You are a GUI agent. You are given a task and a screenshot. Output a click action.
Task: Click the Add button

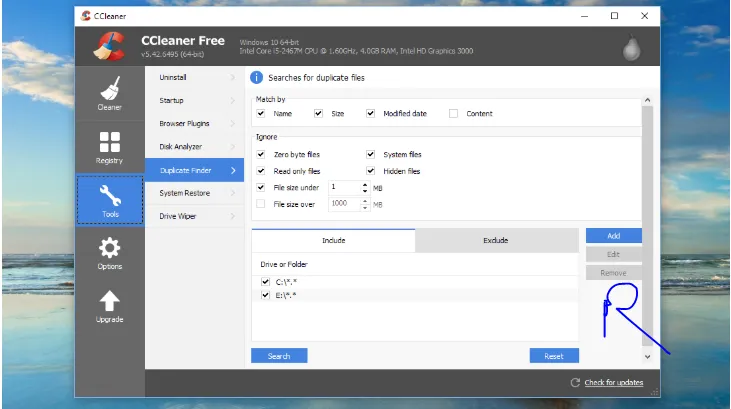click(x=614, y=236)
